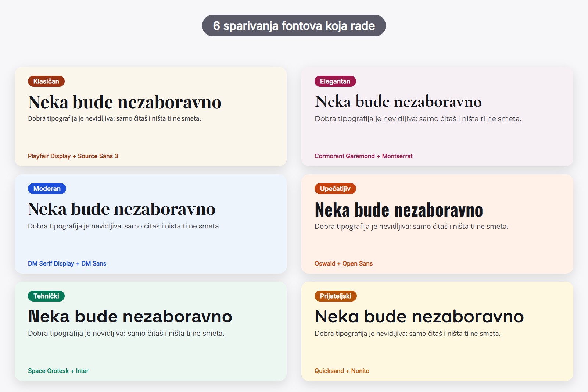This screenshot has height=392, width=588.
Task: Click the Upečatljiv card heading 'Neka bude nezaboravno'
Action: [399, 210]
